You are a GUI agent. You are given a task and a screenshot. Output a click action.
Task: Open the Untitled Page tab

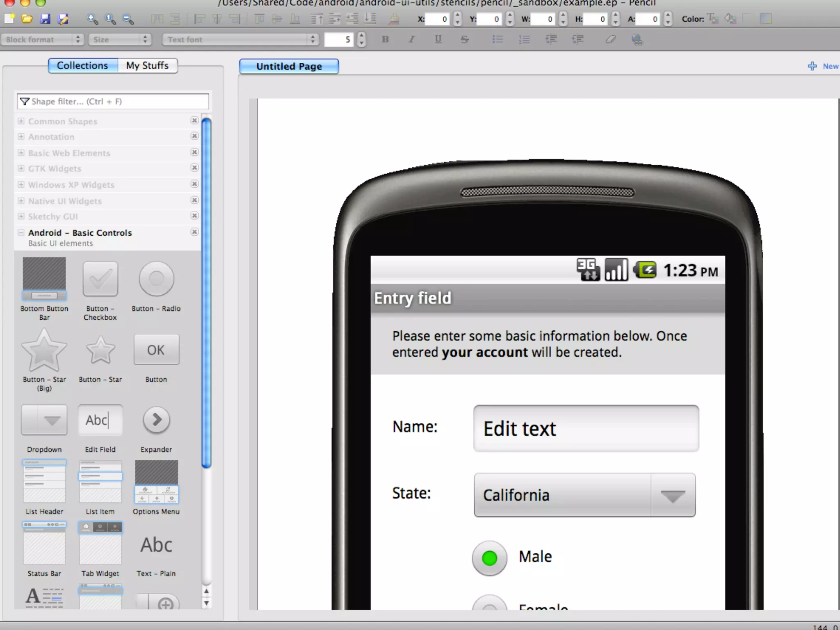click(x=289, y=66)
